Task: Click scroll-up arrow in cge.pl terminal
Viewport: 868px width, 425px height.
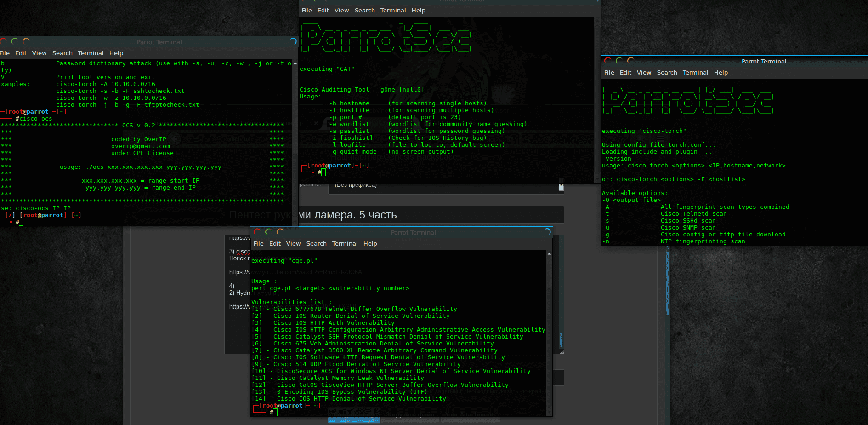Action: [x=549, y=254]
